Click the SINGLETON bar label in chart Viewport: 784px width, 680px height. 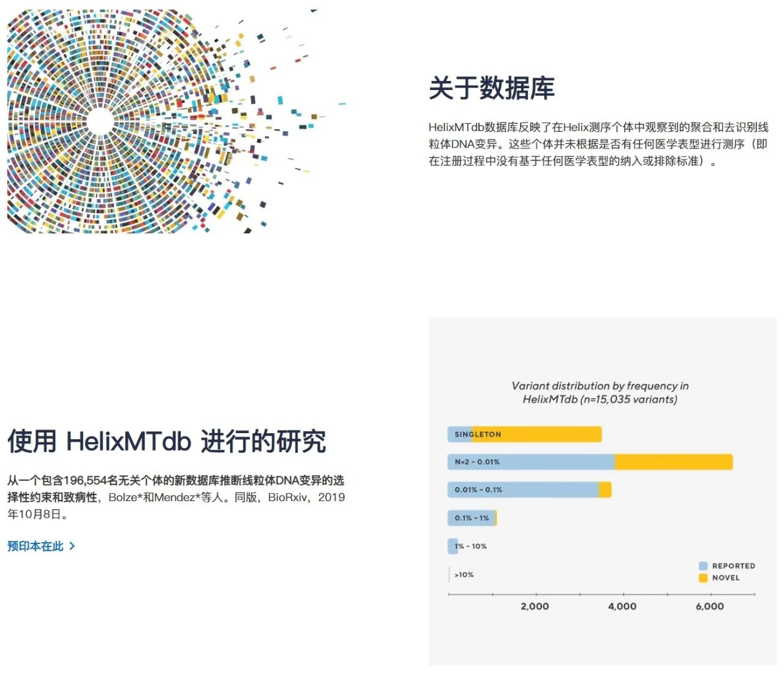point(478,434)
